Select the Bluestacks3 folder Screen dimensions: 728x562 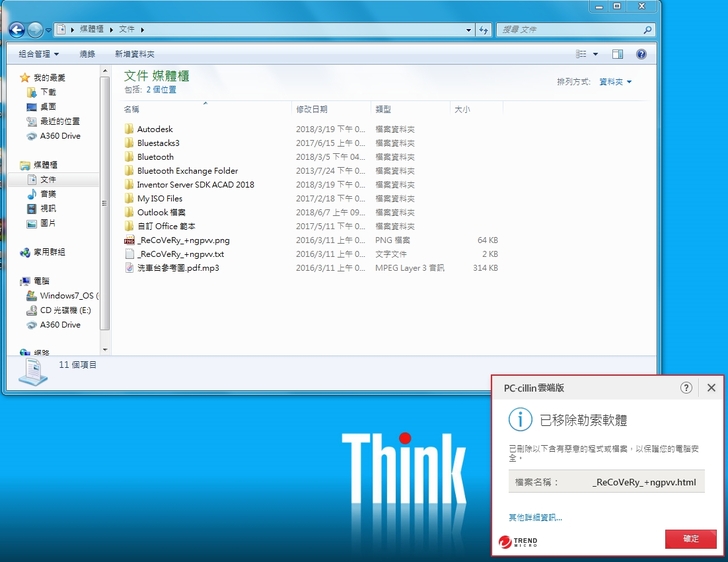158,143
